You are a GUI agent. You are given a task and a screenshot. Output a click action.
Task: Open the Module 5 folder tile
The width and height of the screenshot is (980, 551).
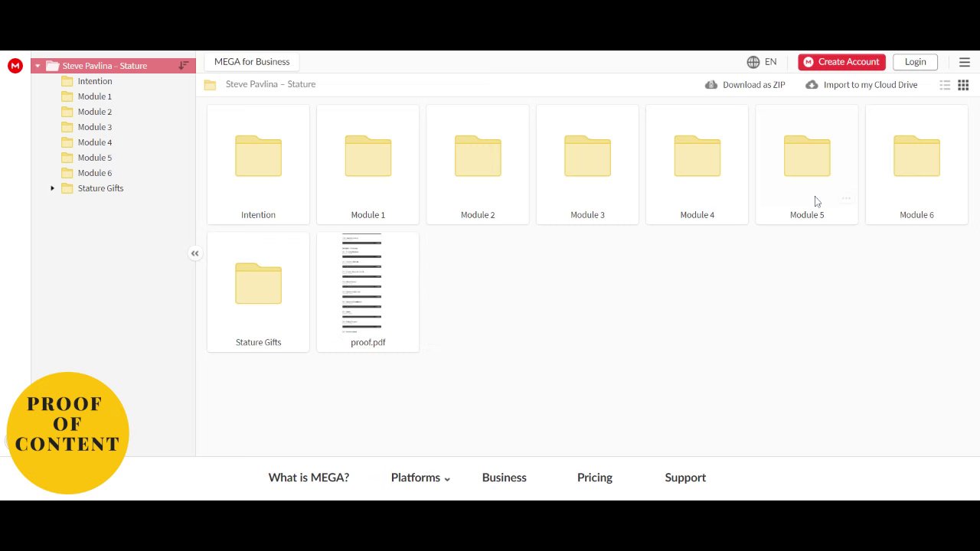point(807,165)
